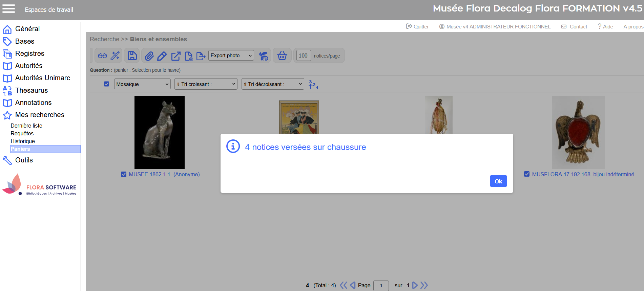Screen dimensions: 644x291
Task: Click the document print icon
Action: (189, 56)
